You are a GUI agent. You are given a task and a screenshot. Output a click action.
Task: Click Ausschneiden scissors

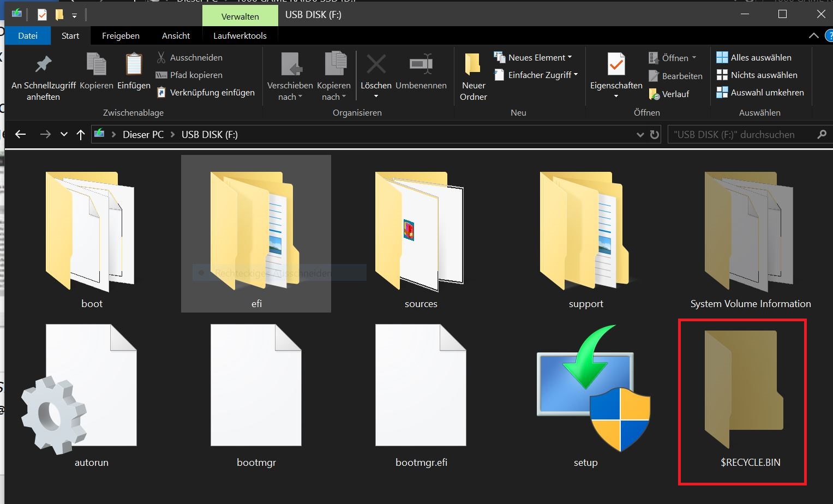click(x=189, y=57)
